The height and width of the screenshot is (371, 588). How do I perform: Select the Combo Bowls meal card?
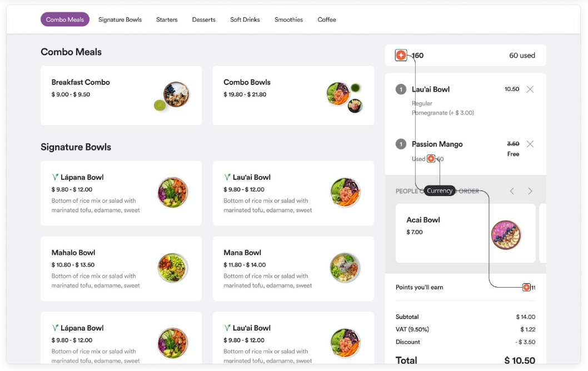(x=293, y=96)
